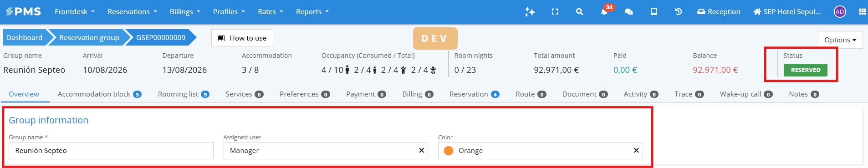Click the tablet device icon

[x=654, y=12]
